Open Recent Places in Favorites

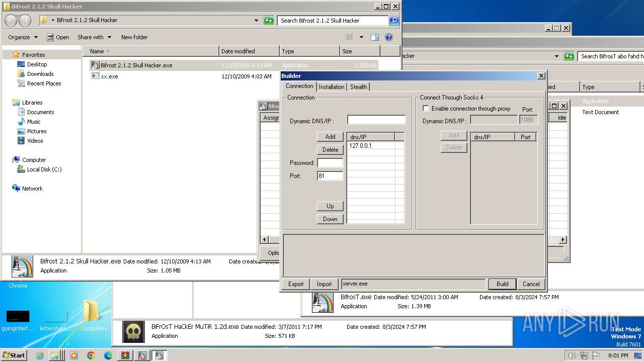(44, 83)
